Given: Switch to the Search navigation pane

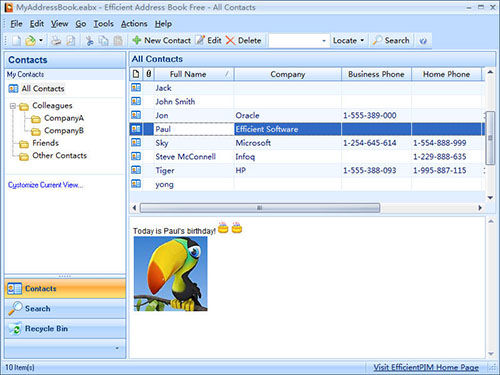Looking at the screenshot, I should pos(65,309).
